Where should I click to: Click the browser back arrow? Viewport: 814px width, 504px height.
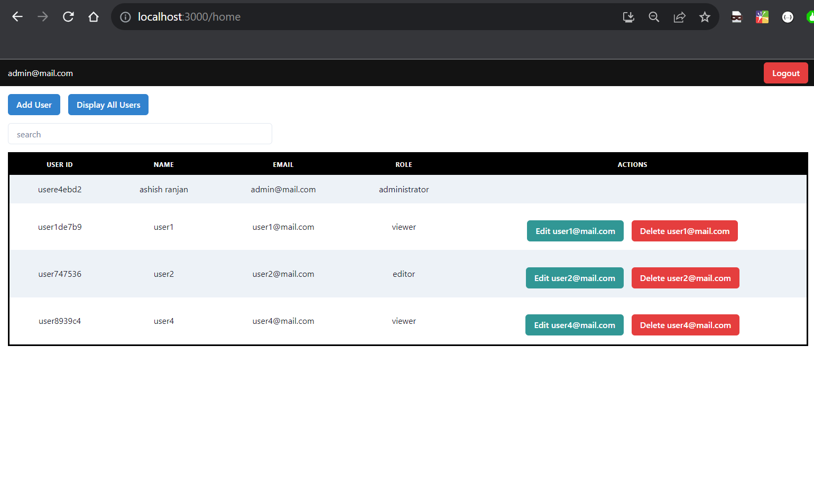pos(17,16)
